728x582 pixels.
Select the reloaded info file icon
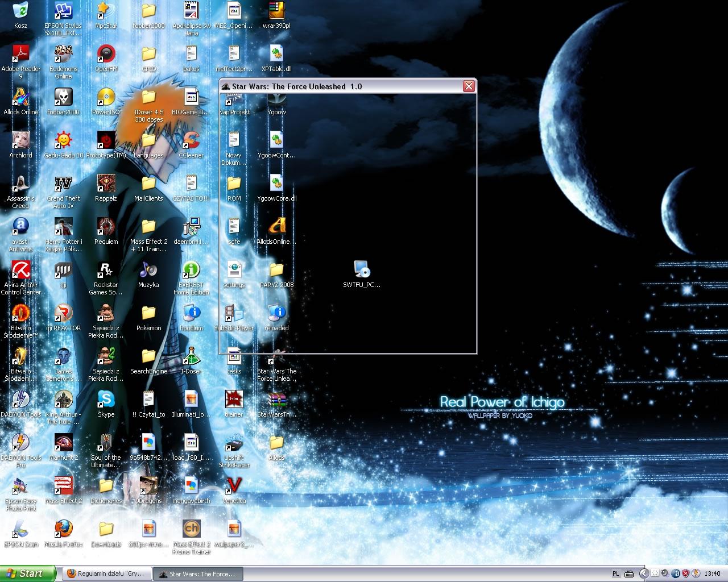(x=276, y=318)
